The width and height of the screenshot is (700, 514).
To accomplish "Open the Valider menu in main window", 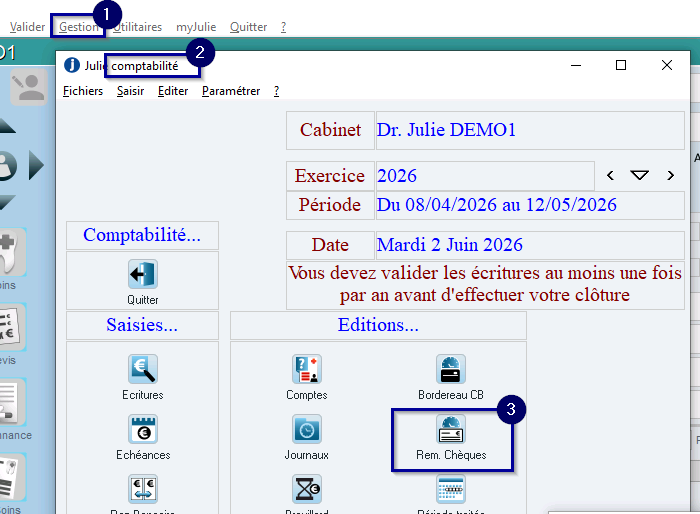I will pyautogui.click(x=27, y=27).
